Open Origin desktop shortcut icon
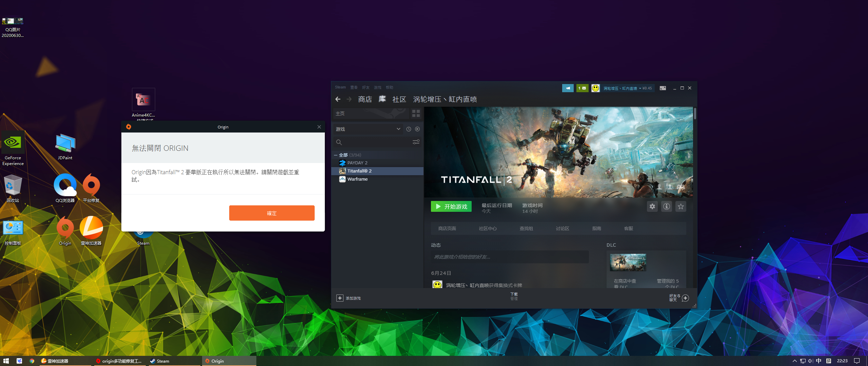Image resolution: width=868 pixels, height=366 pixels. [x=65, y=231]
